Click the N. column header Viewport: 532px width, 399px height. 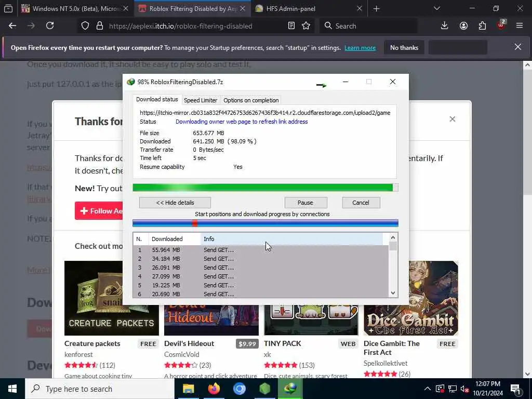pos(141,239)
